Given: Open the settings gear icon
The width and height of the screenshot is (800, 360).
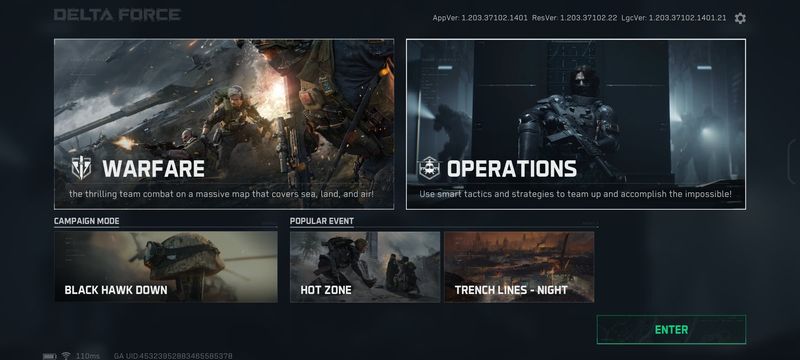Looking at the screenshot, I should pyautogui.click(x=740, y=18).
